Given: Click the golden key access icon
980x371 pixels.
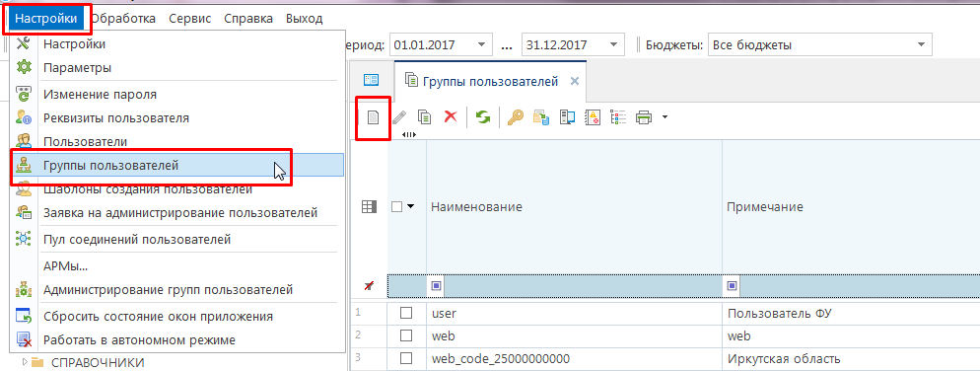Looking at the screenshot, I should coord(515,117).
